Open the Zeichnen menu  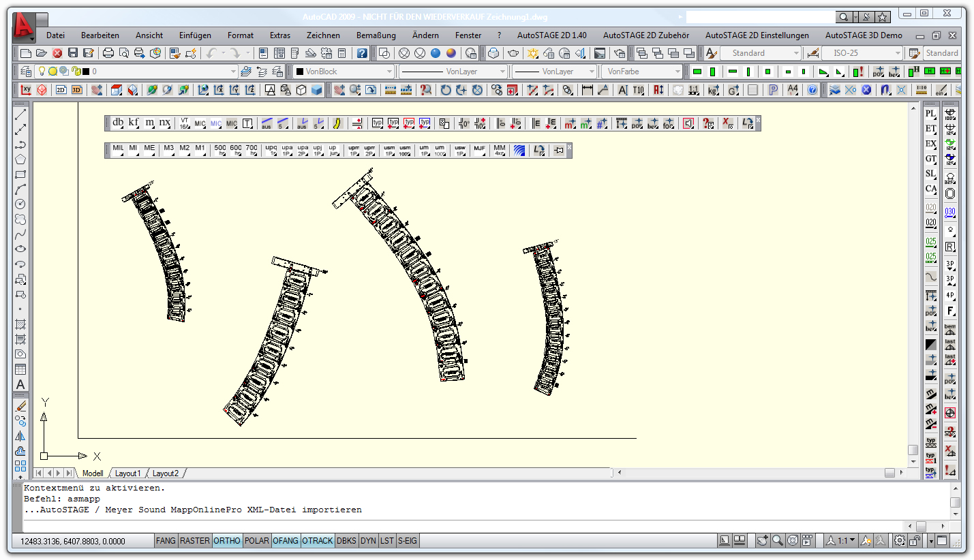[323, 35]
